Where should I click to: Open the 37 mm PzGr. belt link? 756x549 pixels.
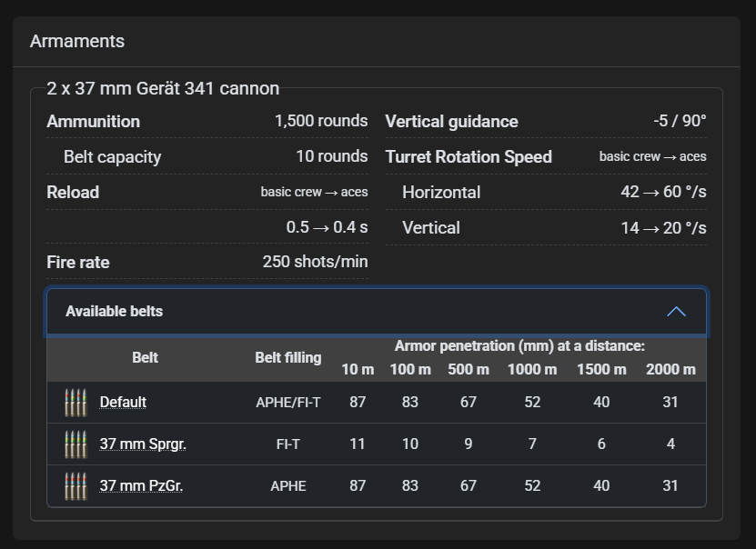click(x=141, y=486)
